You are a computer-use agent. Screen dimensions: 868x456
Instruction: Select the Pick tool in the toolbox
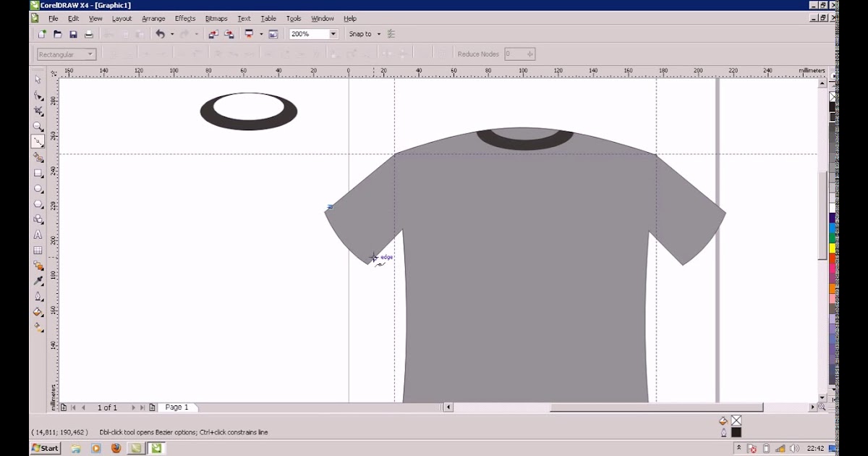coord(38,80)
